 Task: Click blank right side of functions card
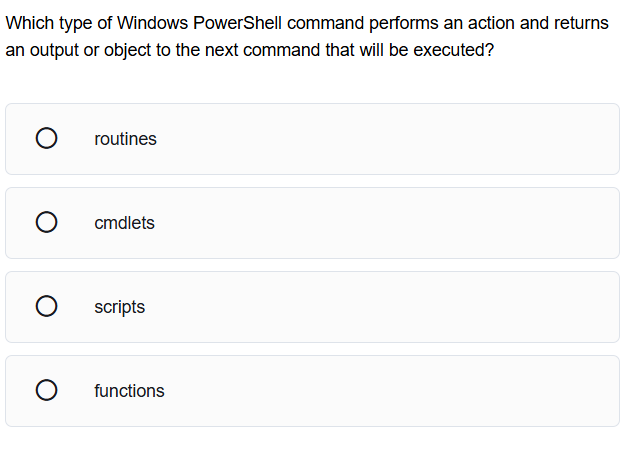point(450,391)
